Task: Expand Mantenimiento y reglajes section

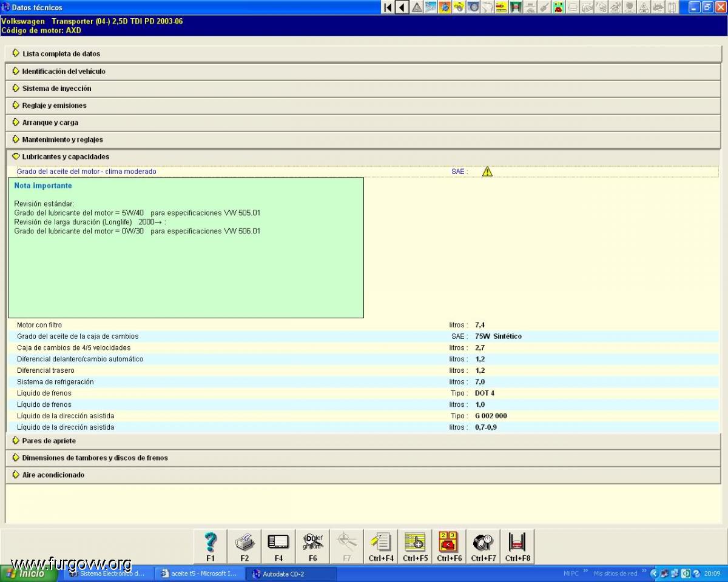Action: (363, 139)
